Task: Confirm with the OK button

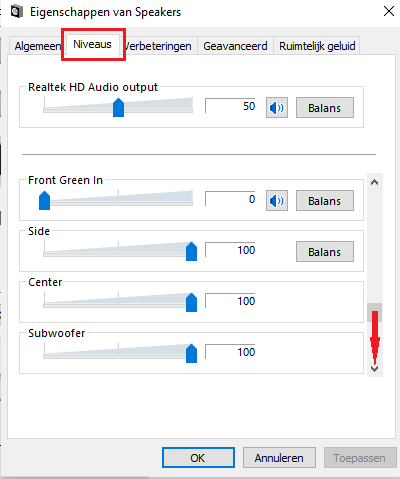Action: click(198, 458)
